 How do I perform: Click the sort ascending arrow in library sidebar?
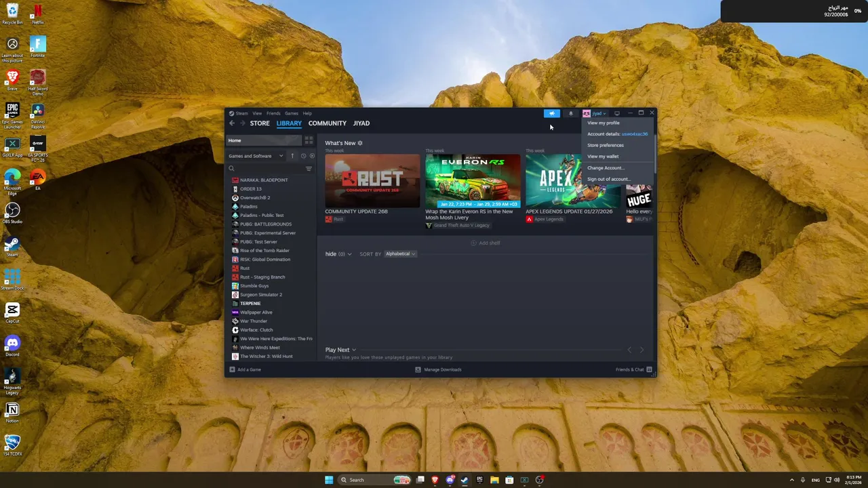pyautogui.click(x=292, y=156)
